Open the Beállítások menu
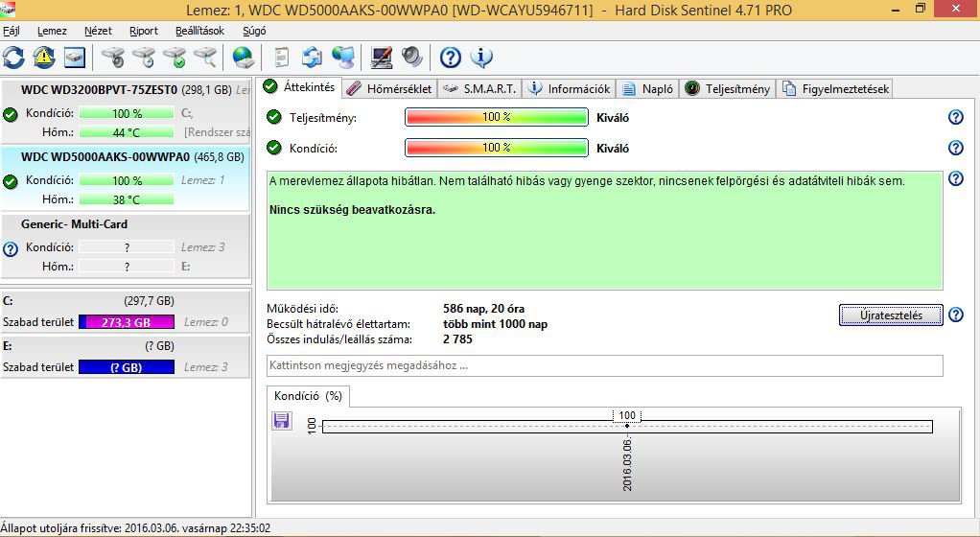This screenshot has width=980, height=537. pos(200,31)
